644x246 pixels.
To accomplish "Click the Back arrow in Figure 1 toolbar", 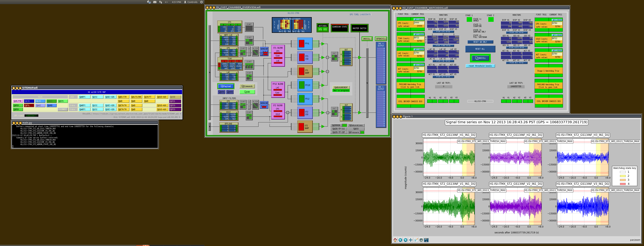I will (x=400, y=240).
